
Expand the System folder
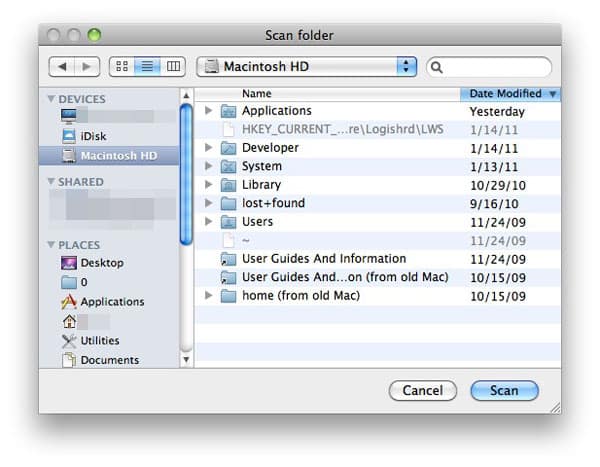pos(209,166)
